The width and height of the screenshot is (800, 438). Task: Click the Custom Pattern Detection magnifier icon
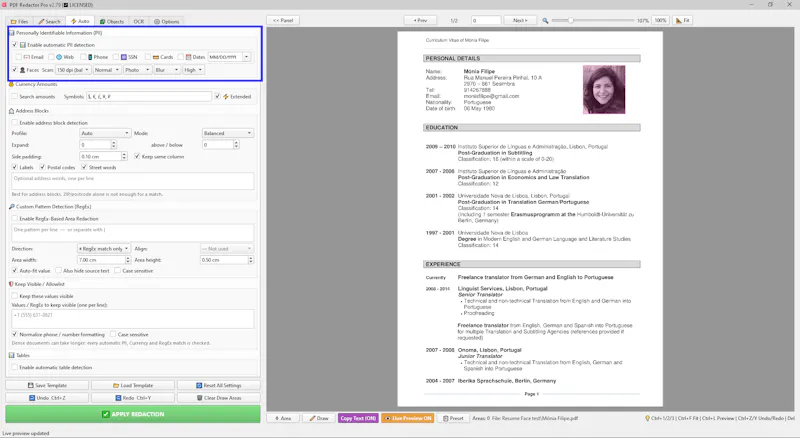coord(11,207)
